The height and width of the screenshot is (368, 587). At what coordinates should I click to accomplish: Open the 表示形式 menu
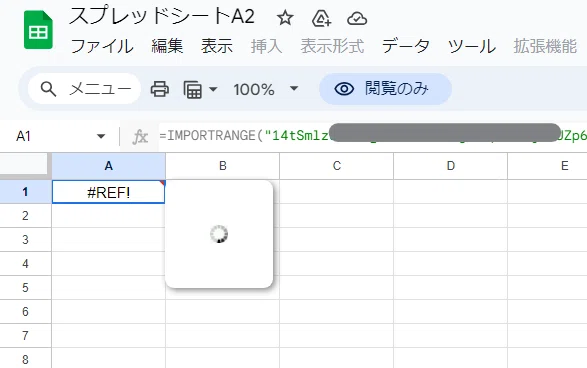332,46
